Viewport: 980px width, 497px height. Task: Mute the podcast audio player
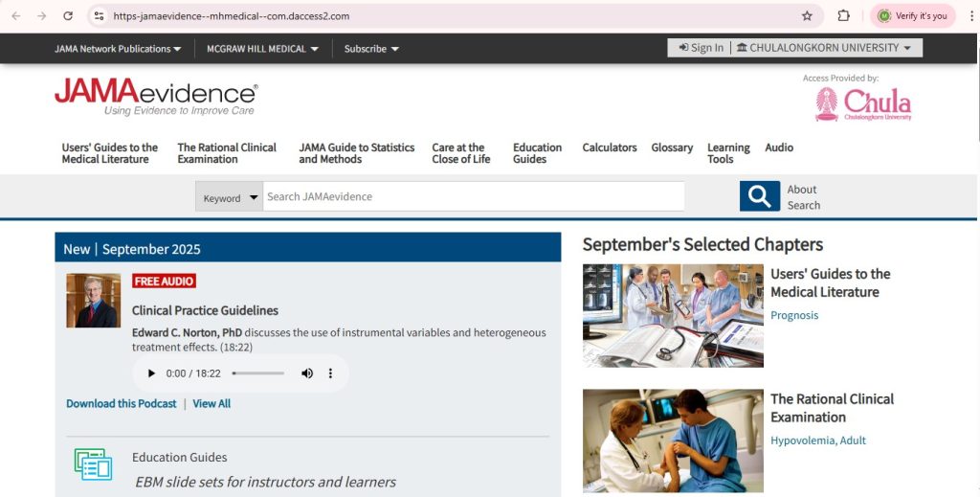(307, 373)
